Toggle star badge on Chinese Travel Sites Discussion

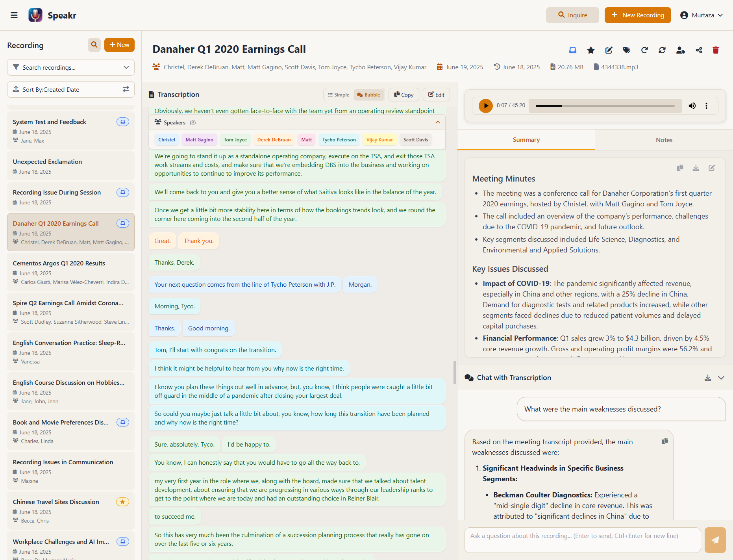point(123,502)
